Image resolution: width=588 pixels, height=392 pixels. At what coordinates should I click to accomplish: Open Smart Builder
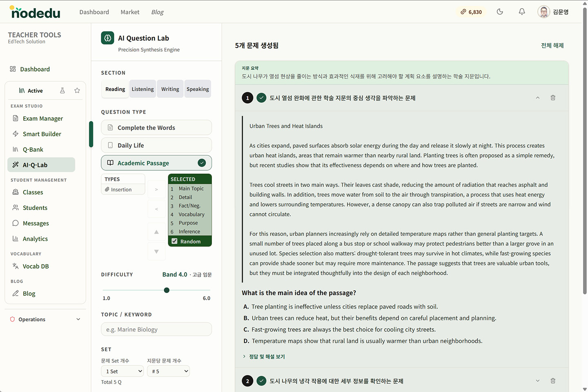(41, 134)
